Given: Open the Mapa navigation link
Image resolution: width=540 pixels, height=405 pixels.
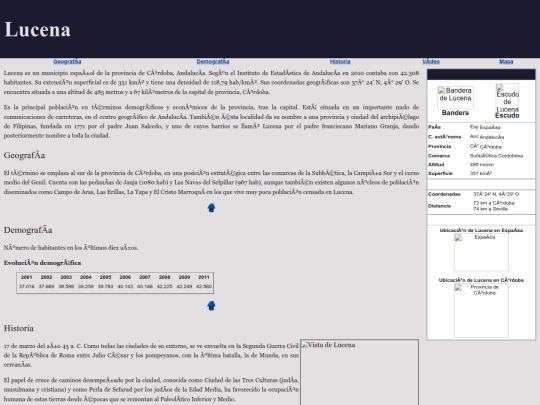Looking at the screenshot, I should [506, 62].
